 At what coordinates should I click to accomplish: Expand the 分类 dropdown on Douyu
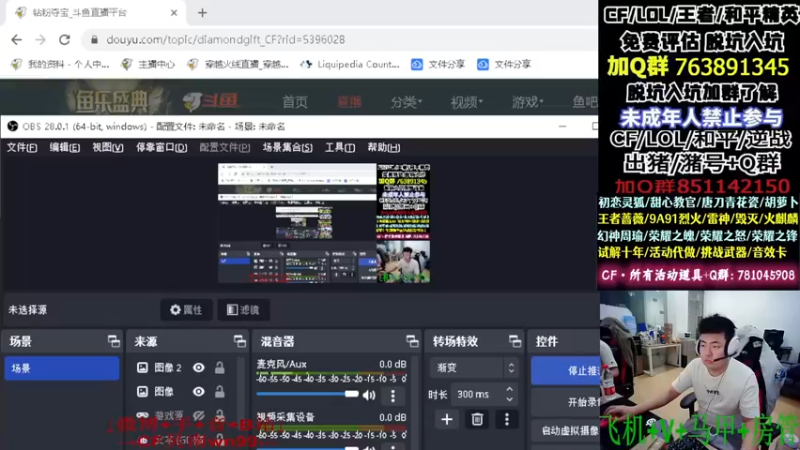pyautogui.click(x=406, y=102)
